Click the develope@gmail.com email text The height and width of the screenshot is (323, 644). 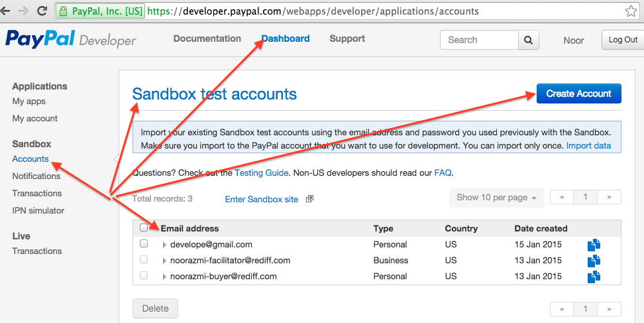211,245
